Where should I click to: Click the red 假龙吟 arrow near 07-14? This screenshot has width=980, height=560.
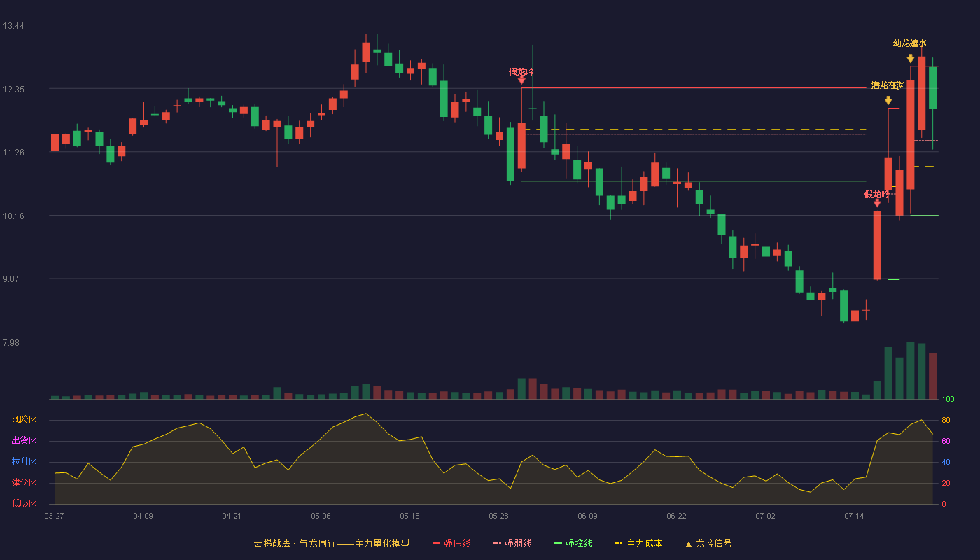(877, 204)
